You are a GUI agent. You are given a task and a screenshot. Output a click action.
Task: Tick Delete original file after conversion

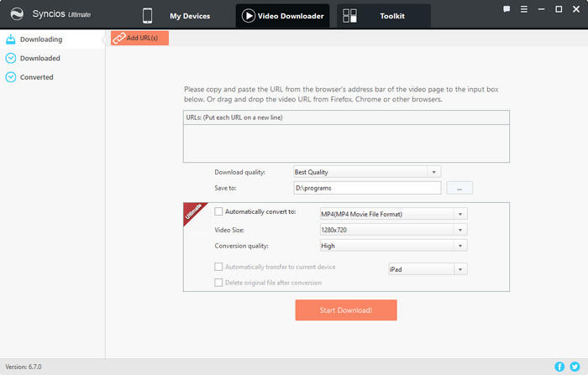click(x=219, y=283)
